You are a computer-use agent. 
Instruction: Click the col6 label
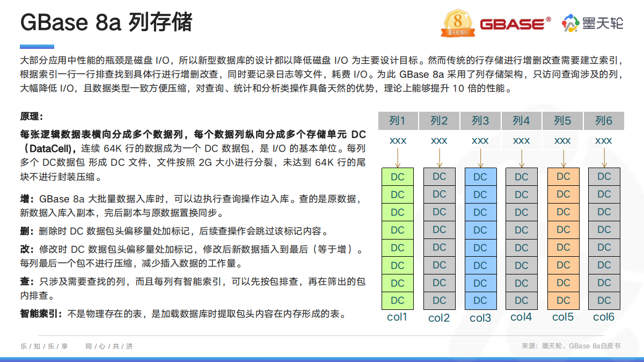coord(604,317)
